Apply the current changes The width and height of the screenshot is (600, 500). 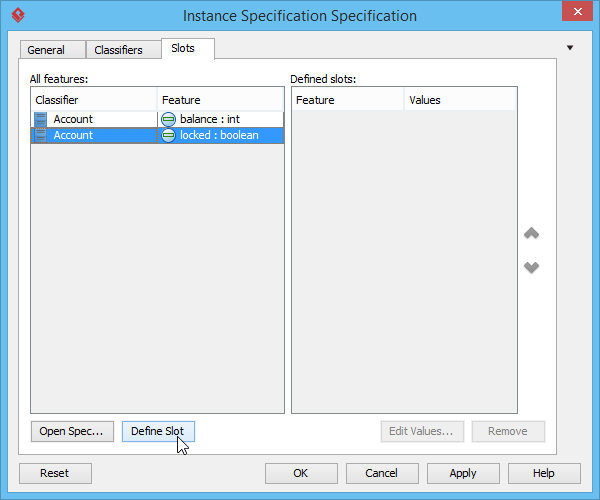463,473
